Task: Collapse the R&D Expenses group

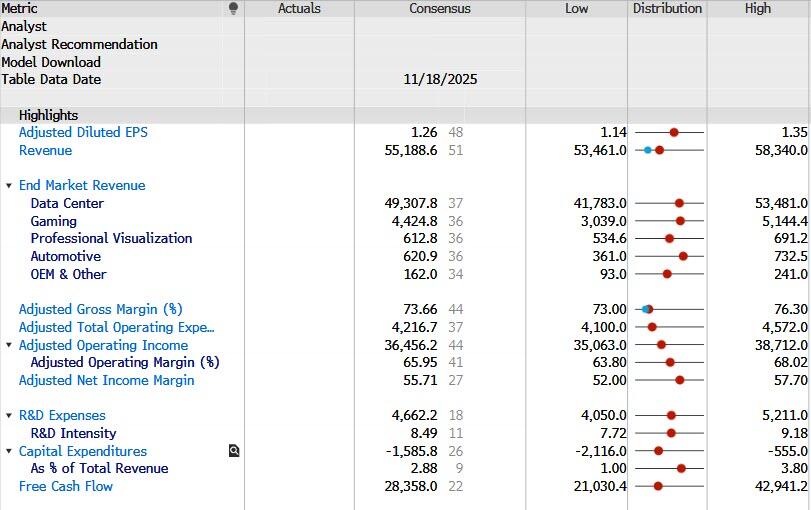Action: (9, 416)
